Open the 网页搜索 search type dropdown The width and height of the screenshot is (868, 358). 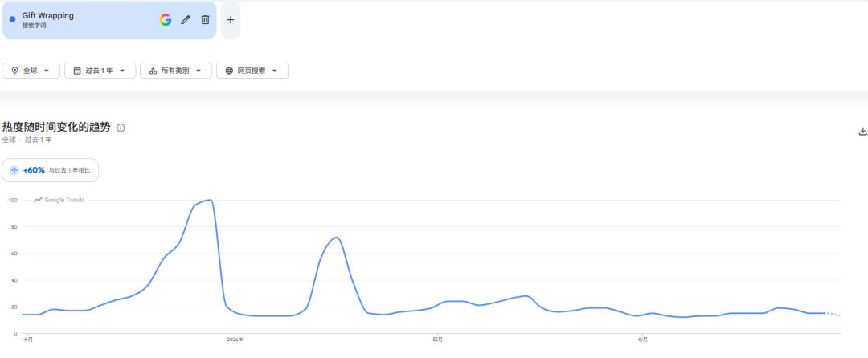tap(252, 71)
